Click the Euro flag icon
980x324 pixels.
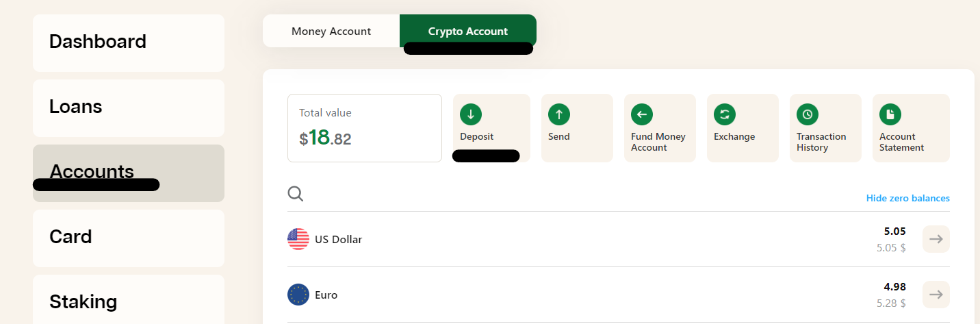[x=298, y=295]
